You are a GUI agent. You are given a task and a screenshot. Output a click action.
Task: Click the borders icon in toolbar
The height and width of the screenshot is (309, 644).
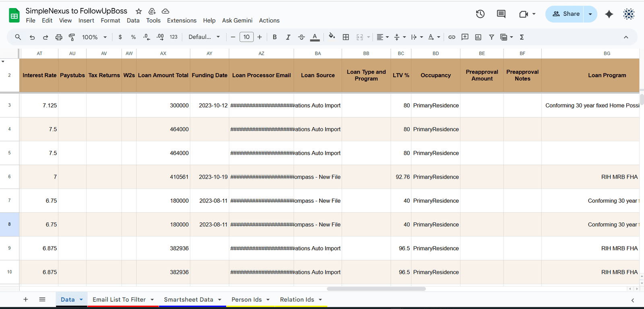pyautogui.click(x=346, y=37)
